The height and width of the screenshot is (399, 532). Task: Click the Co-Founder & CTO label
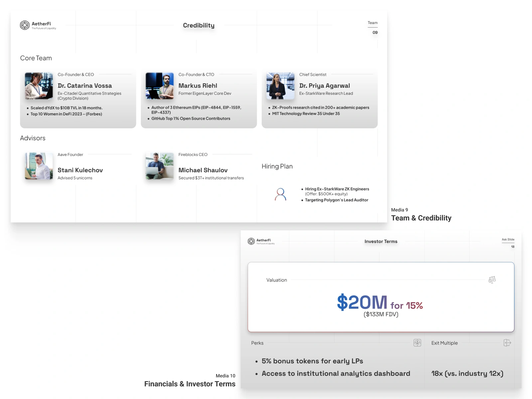pos(196,74)
